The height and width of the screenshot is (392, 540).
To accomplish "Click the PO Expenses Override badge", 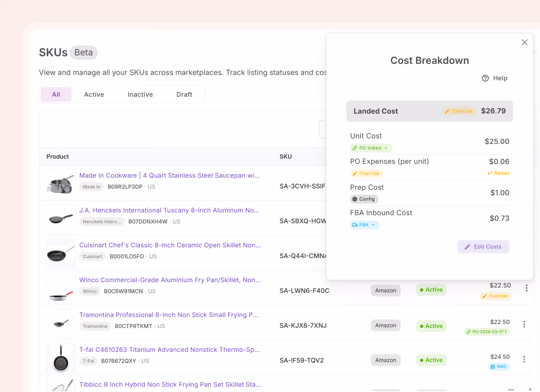I will click(366, 174).
